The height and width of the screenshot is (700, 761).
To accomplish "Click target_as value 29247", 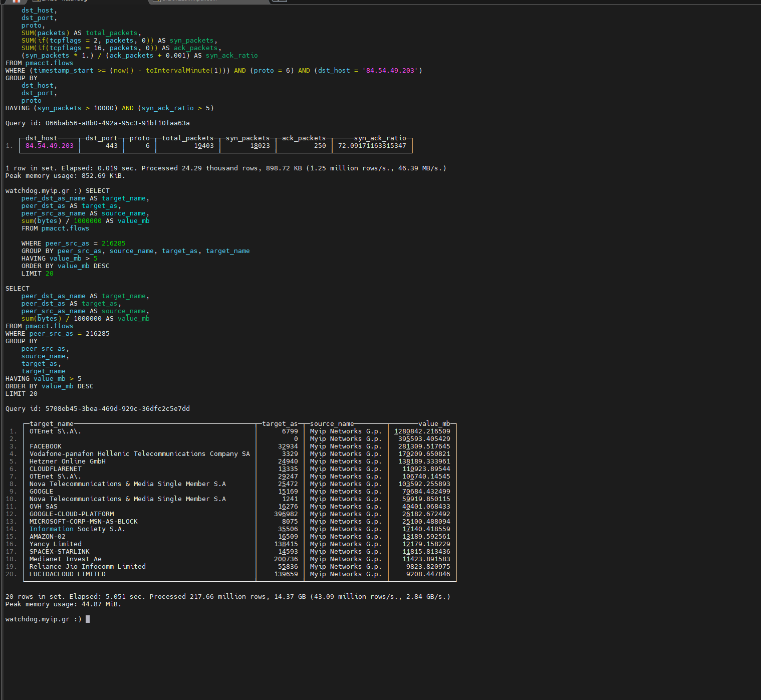I will (x=288, y=477).
